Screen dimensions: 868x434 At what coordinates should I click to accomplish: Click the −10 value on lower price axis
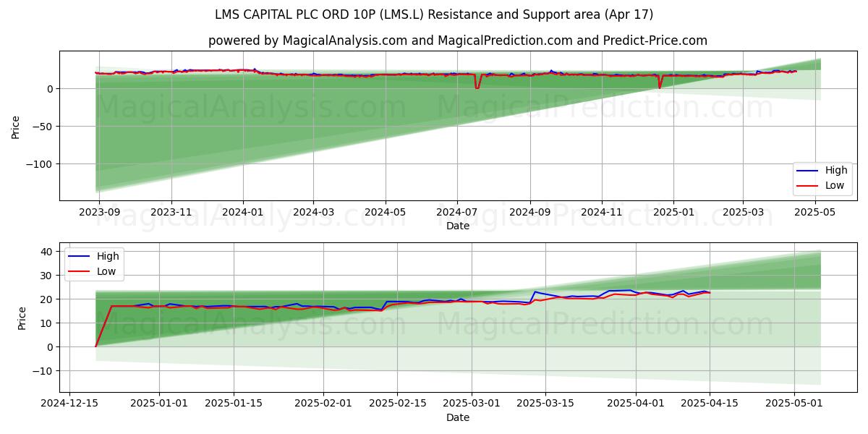tap(43, 371)
